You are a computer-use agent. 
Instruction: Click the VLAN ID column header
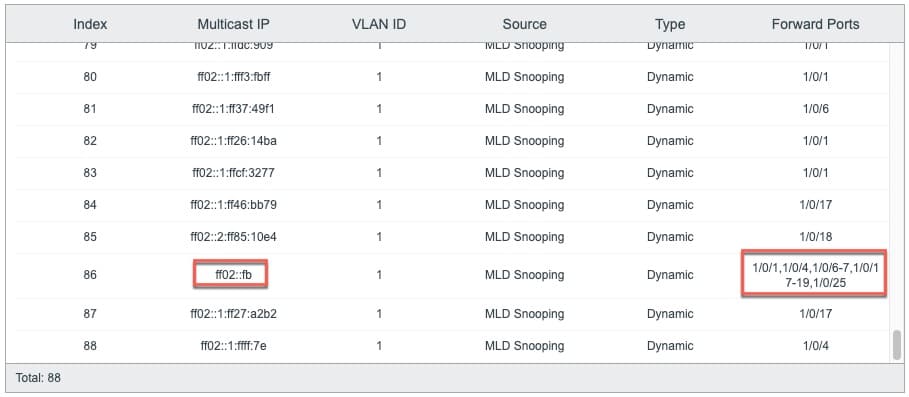pyautogui.click(x=379, y=24)
